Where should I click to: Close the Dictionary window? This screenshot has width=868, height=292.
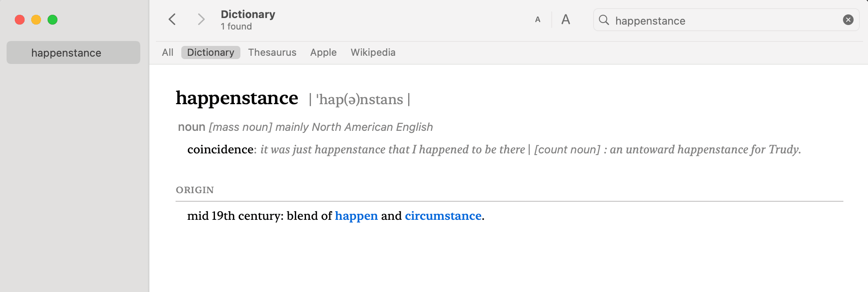[20, 20]
